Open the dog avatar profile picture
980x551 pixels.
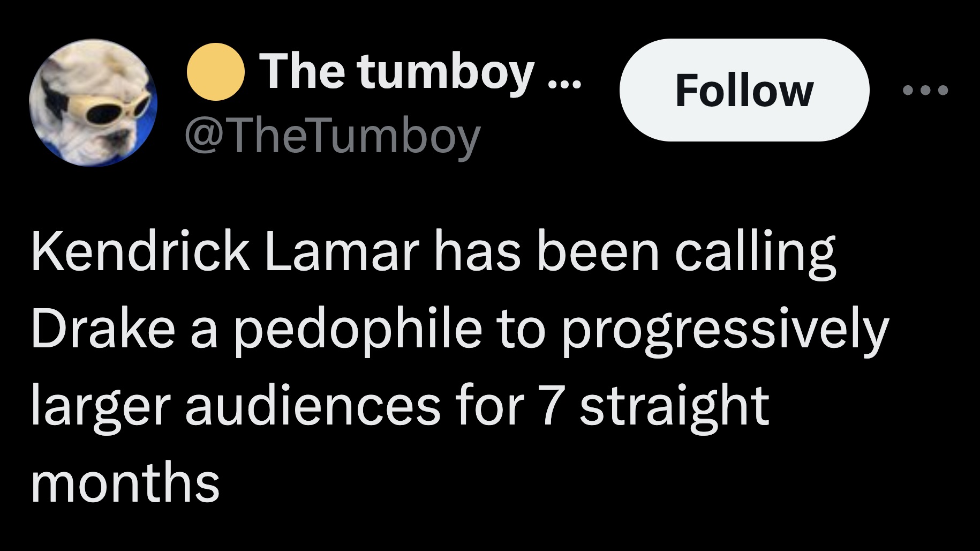[x=93, y=102]
